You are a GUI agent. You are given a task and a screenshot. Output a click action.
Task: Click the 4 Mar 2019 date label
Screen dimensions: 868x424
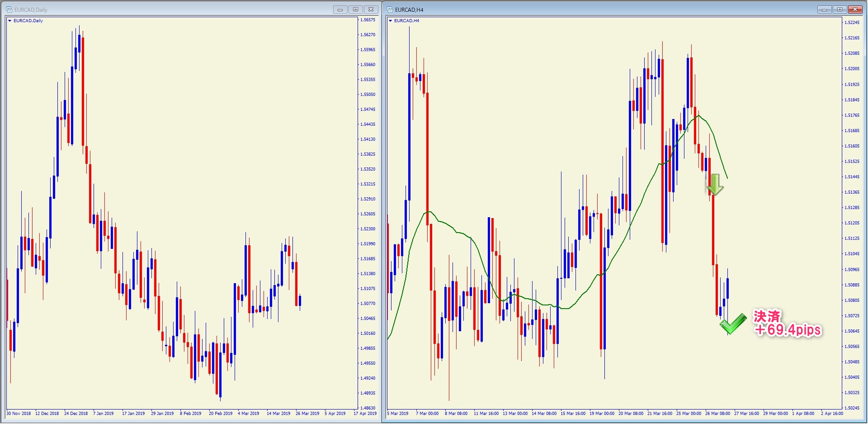[x=249, y=414]
